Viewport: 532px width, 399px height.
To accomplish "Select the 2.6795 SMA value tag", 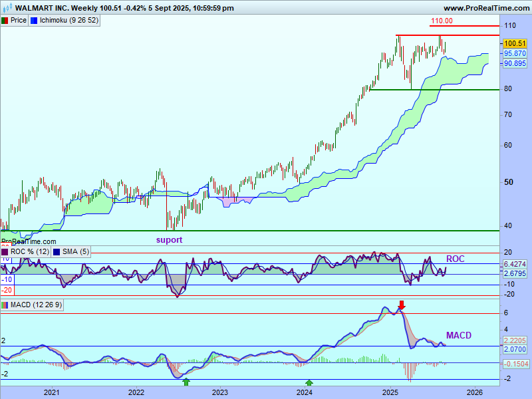I will (x=515, y=273).
